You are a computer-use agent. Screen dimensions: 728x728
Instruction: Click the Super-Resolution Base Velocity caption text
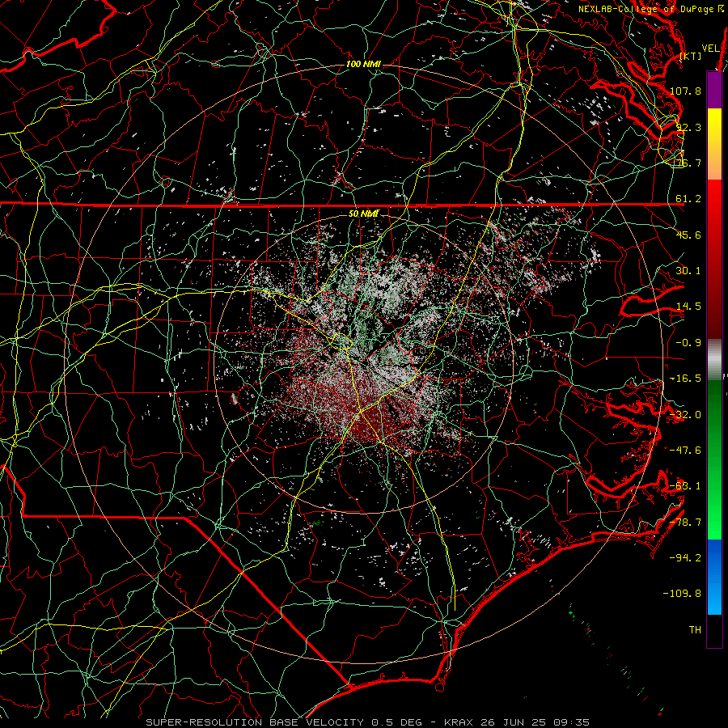(368, 722)
